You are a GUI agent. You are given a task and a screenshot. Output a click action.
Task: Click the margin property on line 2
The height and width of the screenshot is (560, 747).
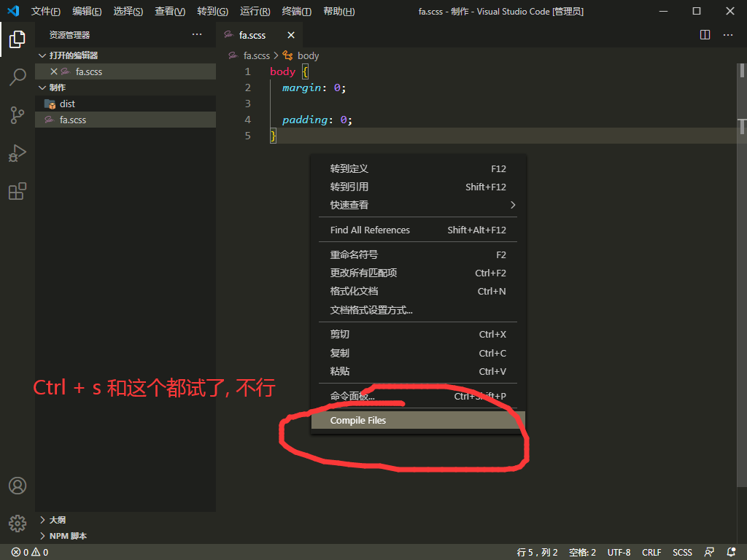(301, 88)
